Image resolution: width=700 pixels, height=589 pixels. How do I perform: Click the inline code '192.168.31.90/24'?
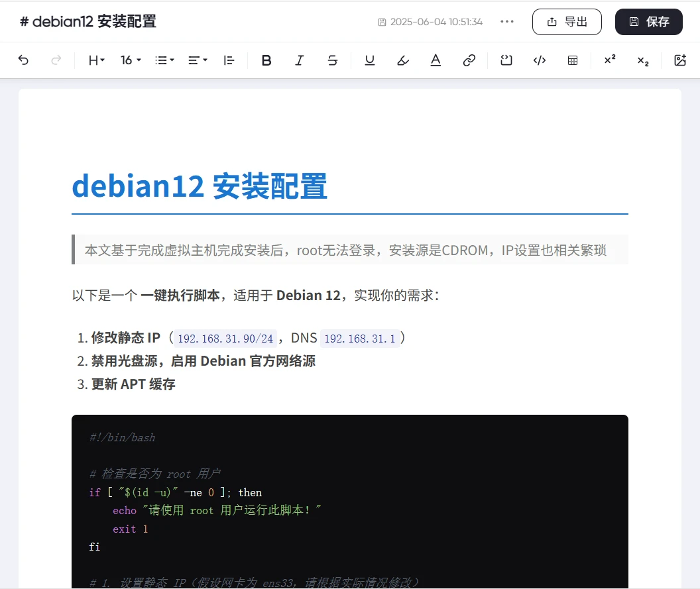(225, 339)
